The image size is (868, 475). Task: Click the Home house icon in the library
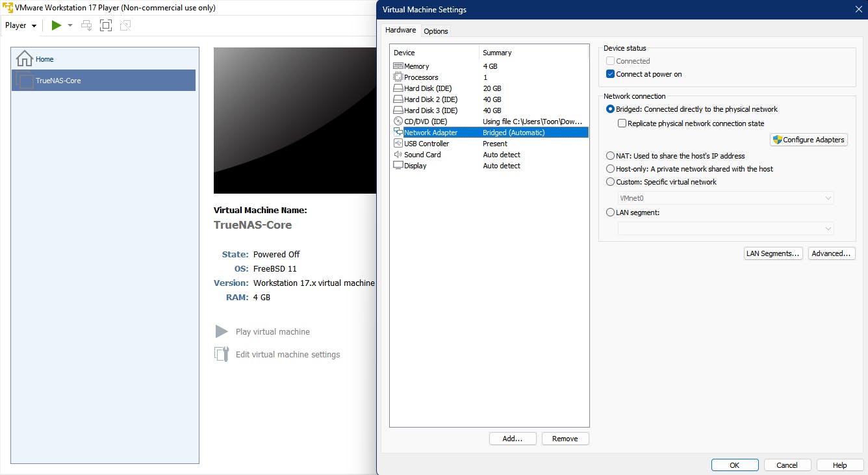24,58
